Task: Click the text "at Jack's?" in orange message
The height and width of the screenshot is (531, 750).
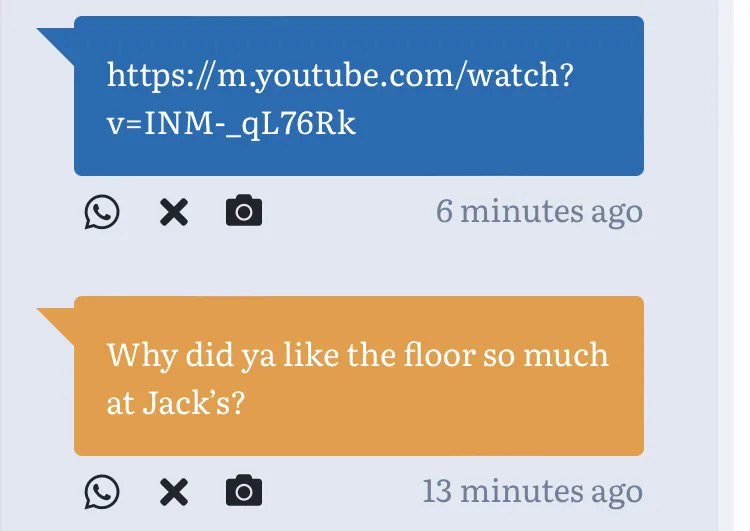Action: (x=176, y=404)
